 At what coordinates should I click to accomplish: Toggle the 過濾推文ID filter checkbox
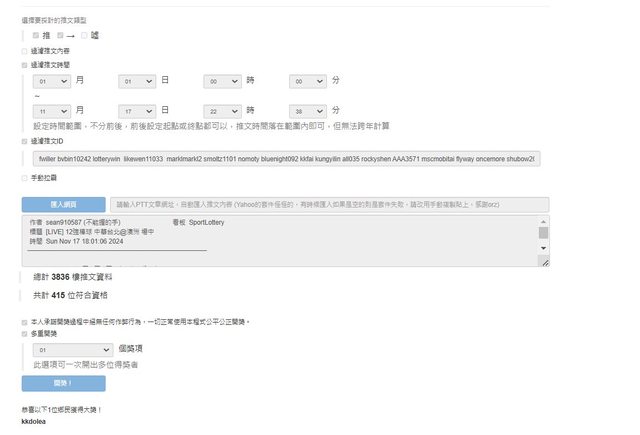[x=25, y=142]
